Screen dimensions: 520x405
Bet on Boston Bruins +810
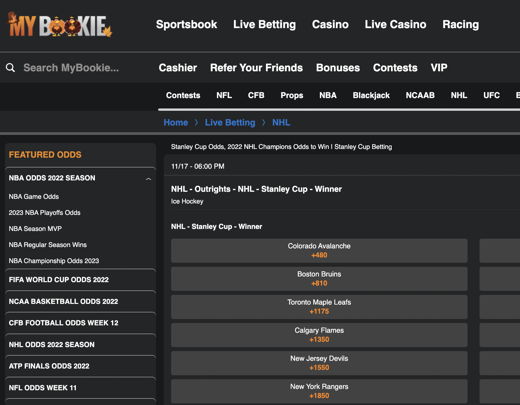coord(319,279)
